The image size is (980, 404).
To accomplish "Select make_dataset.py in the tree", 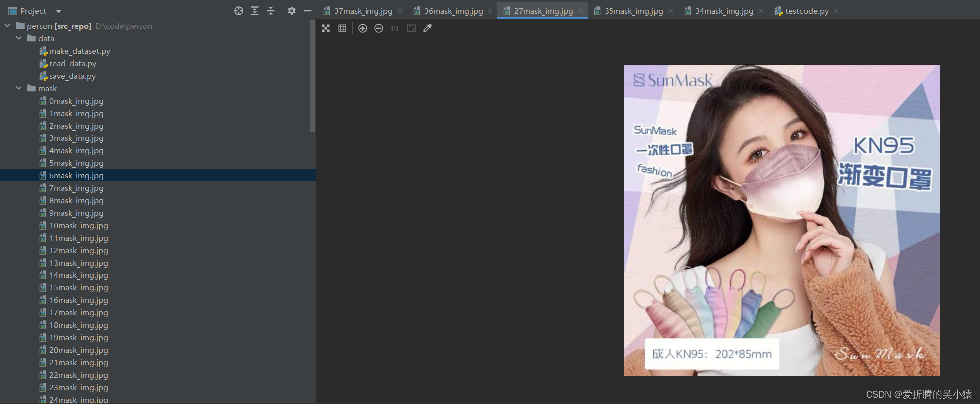I will [x=80, y=51].
